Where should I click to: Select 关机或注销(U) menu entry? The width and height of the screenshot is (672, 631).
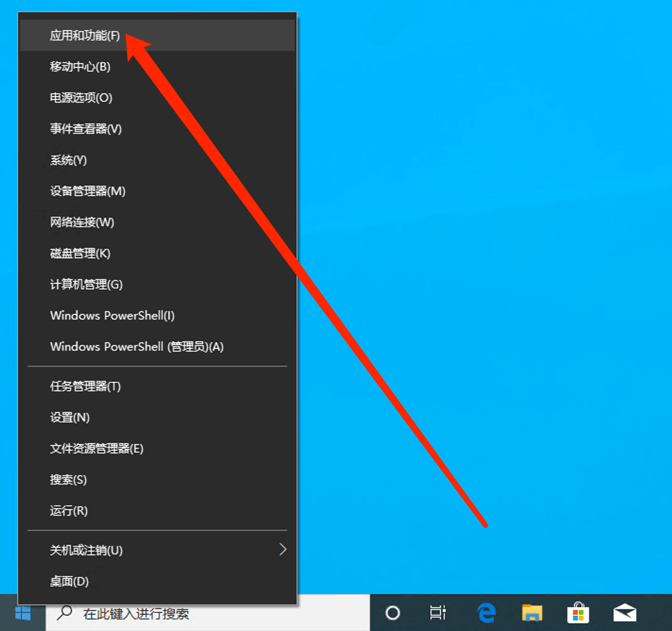coord(157,550)
